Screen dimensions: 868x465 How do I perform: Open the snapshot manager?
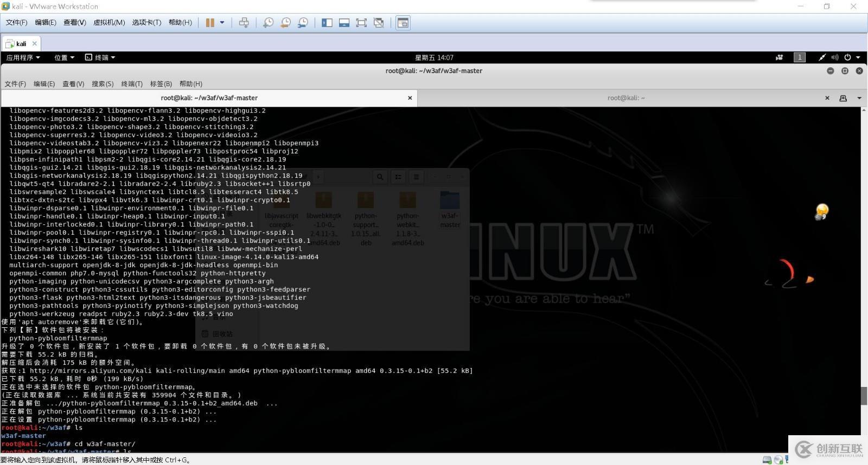point(303,23)
